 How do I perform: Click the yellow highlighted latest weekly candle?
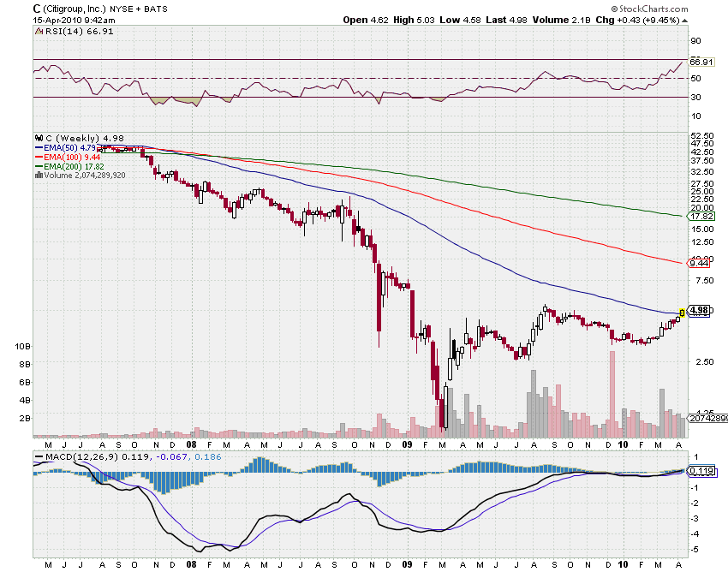(x=682, y=313)
